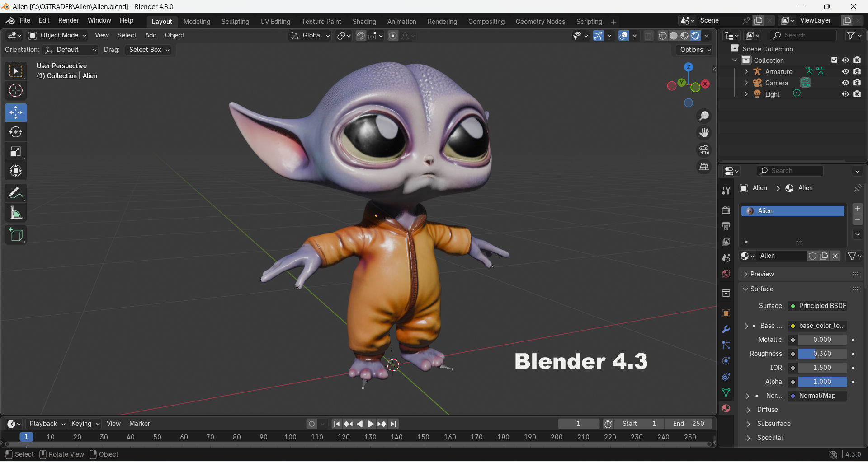Open the Object Mode dropdown
This screenshot has width=868, height=462.
click(x=57, y=35)
